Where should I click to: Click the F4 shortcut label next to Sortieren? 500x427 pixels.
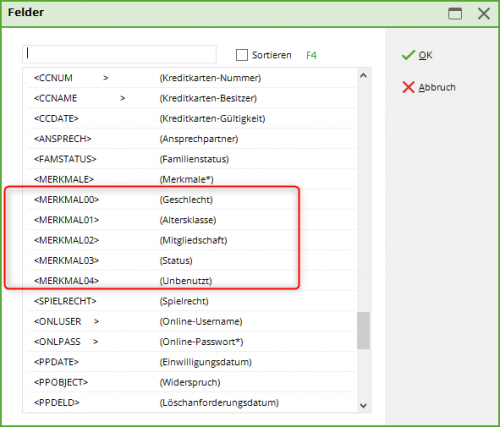pos(311,55)
